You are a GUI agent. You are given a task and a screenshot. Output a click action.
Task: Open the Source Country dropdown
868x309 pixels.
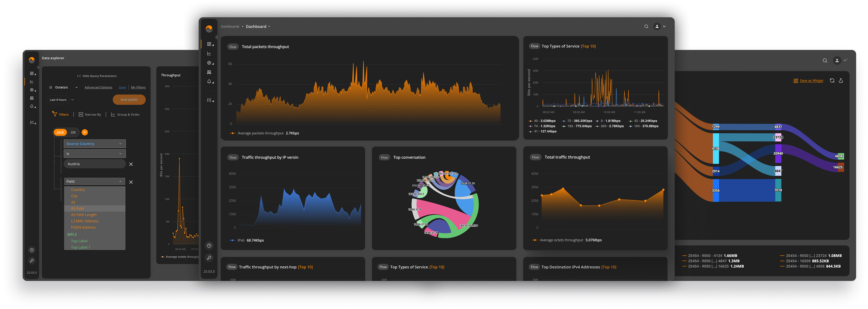click(94, 144)
